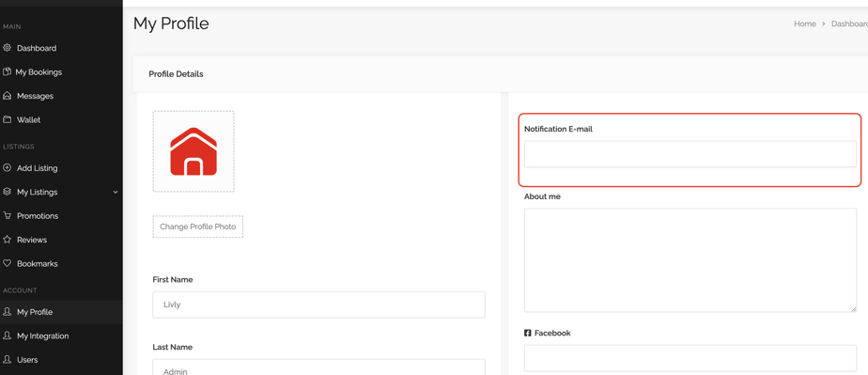Click the Dashboard gear icon in sidebar
This screenshot has width=868, height=375.
pos(8,48)
